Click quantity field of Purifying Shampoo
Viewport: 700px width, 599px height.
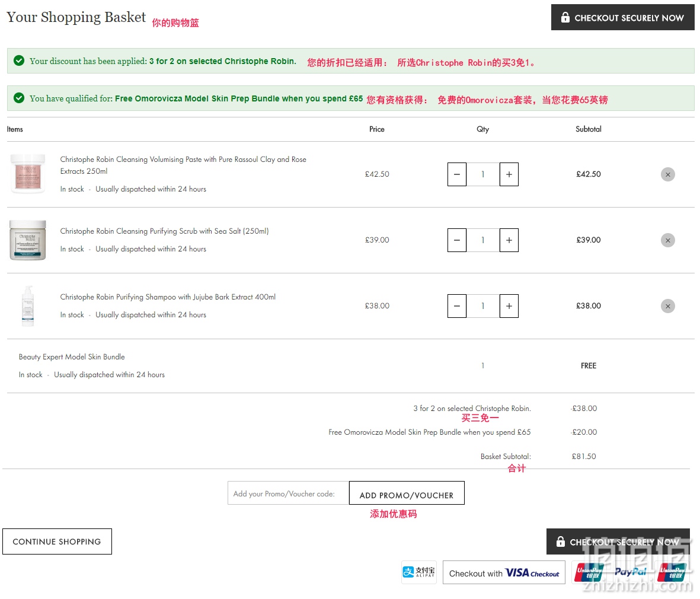483,306
